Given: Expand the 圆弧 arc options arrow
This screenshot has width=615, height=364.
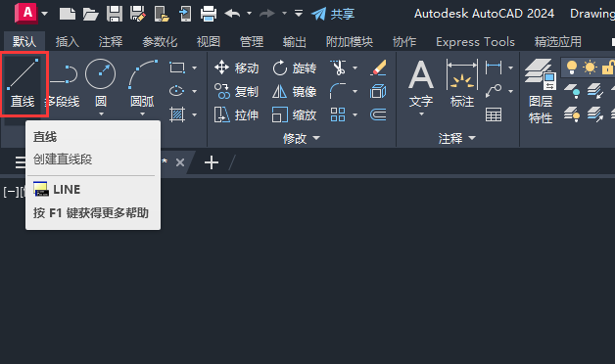Looking at the screenshot, I should coord(142,114).
